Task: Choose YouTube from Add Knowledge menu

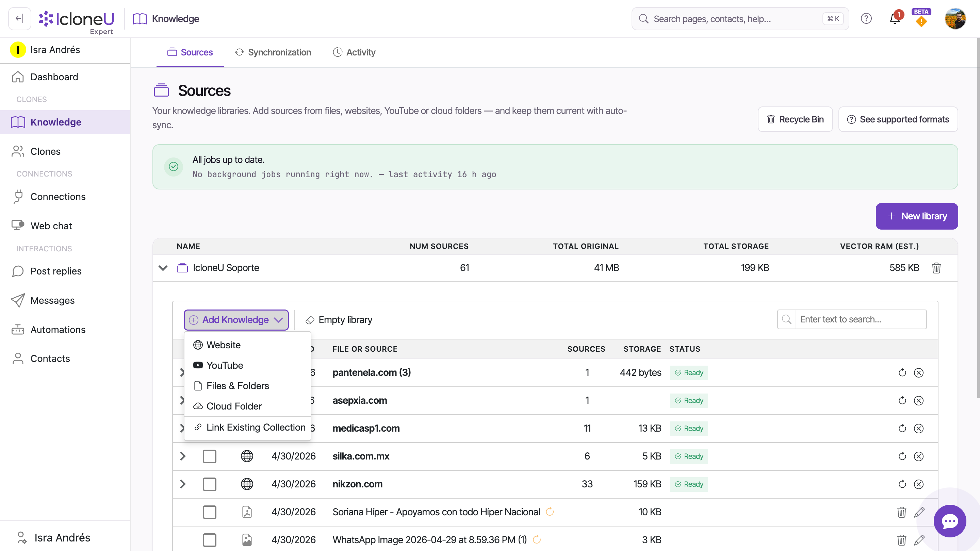Action: click(247, 365)
